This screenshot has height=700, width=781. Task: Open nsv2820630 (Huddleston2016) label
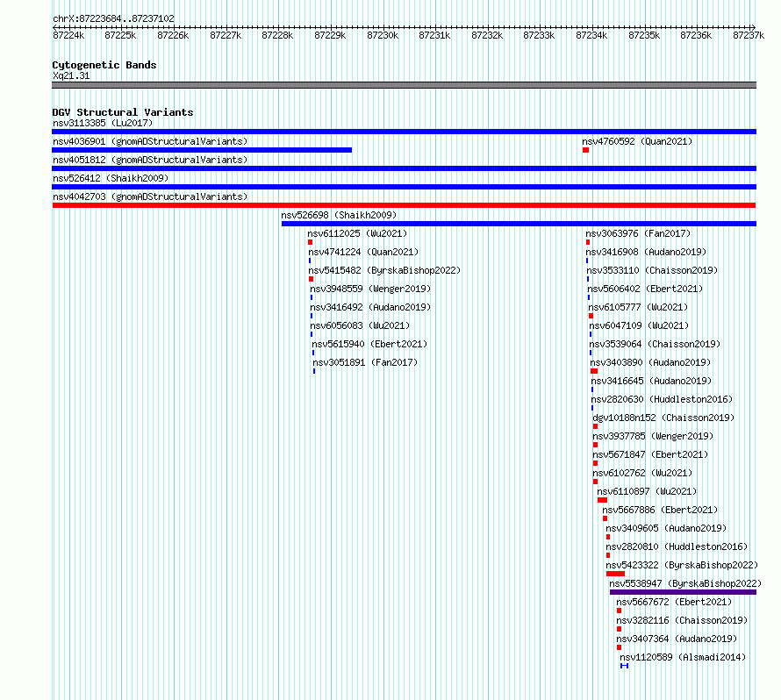[662, 399]
